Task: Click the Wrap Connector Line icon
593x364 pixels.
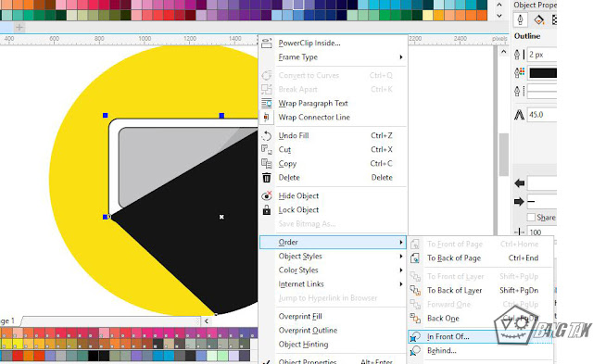Action: coord(267,118)
